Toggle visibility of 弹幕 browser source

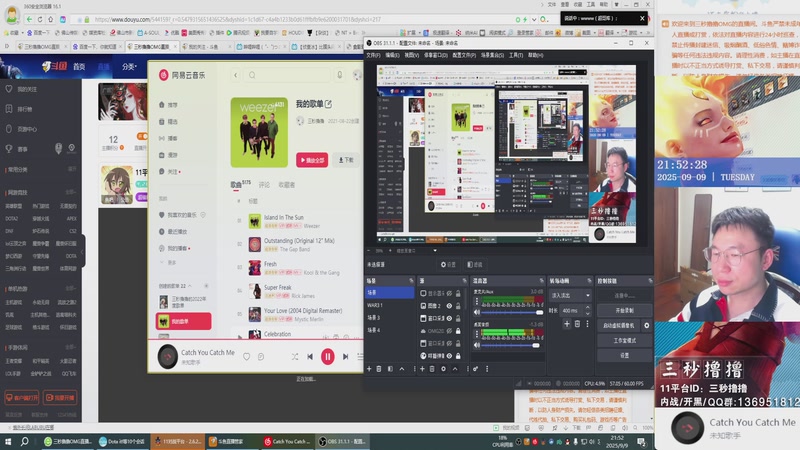[x=449, y=356]
